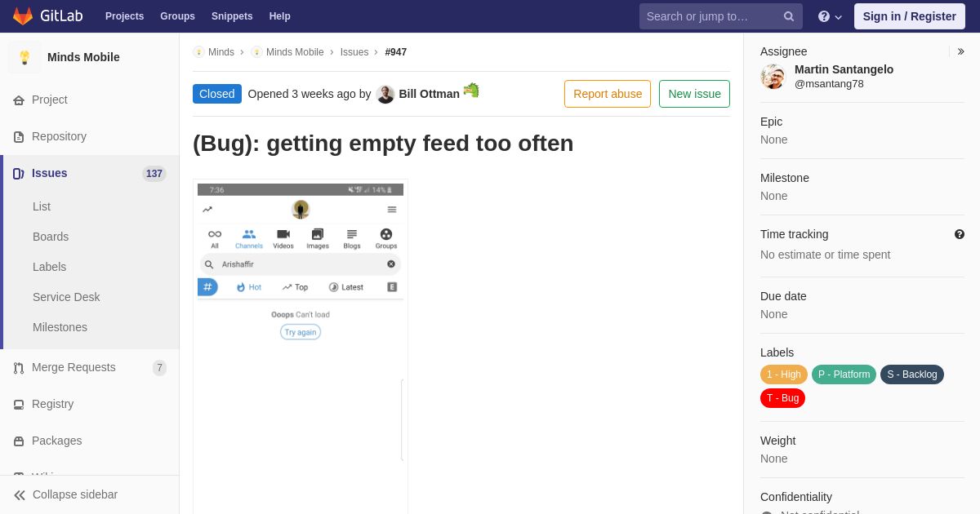980x514 pixels.
Task: Click the Report abuse button
Action: point(608,94)
